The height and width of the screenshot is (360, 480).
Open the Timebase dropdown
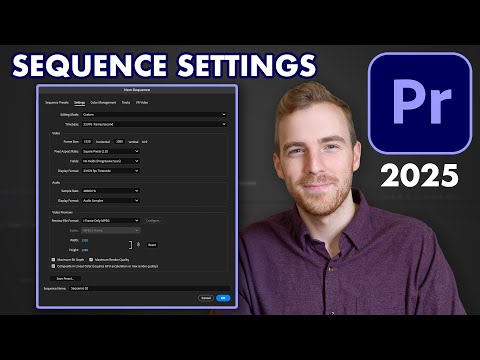click(x=154, y=124)
